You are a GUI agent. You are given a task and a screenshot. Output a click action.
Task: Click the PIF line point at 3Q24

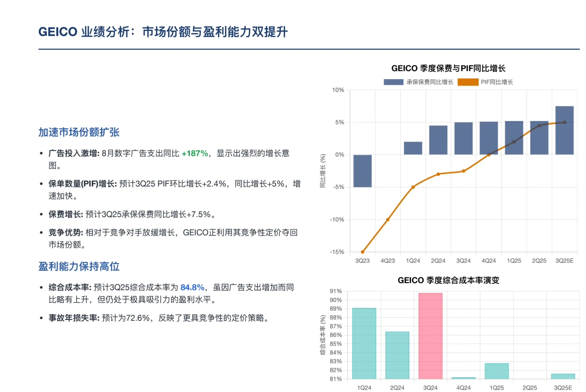click(464, 171)
